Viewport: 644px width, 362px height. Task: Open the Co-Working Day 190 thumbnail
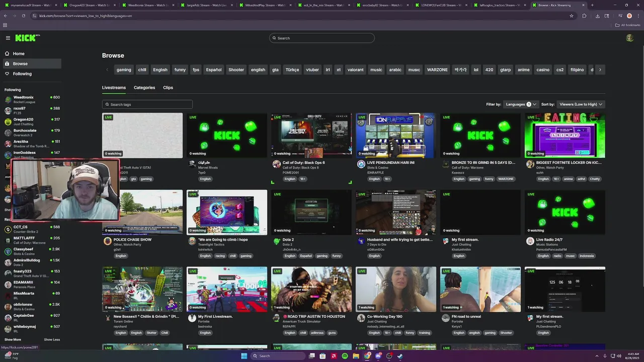[396, 289]
